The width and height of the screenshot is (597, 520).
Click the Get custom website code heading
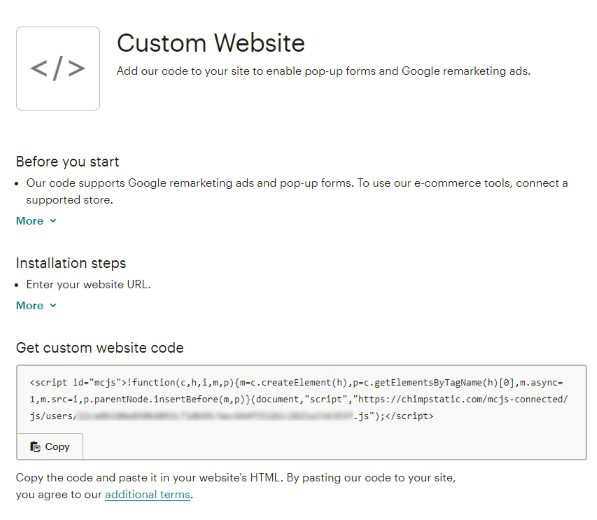pos(100,348)
